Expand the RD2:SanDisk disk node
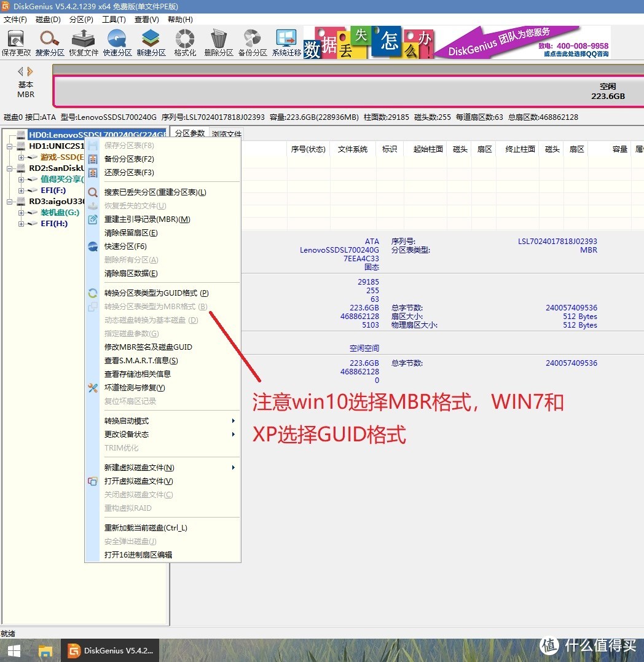Image resolution: width=644 pixels, height=662 pixels. click(x=10, y=168)
